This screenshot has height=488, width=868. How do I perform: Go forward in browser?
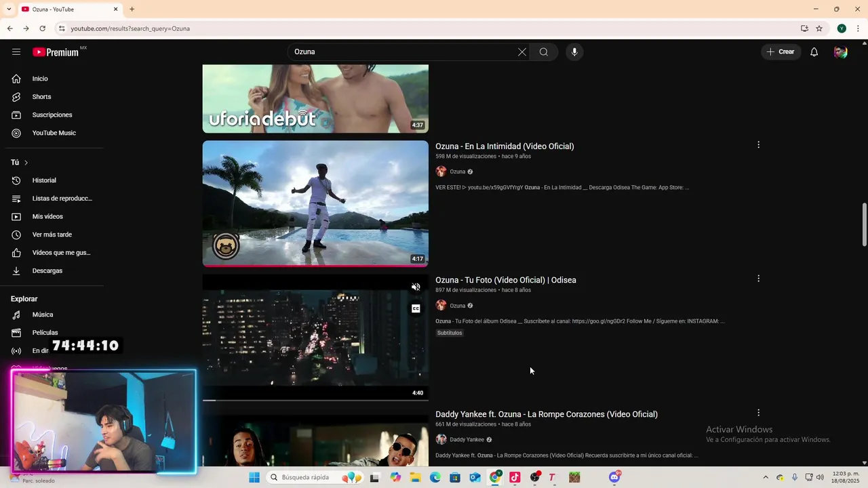pos(26,28)
